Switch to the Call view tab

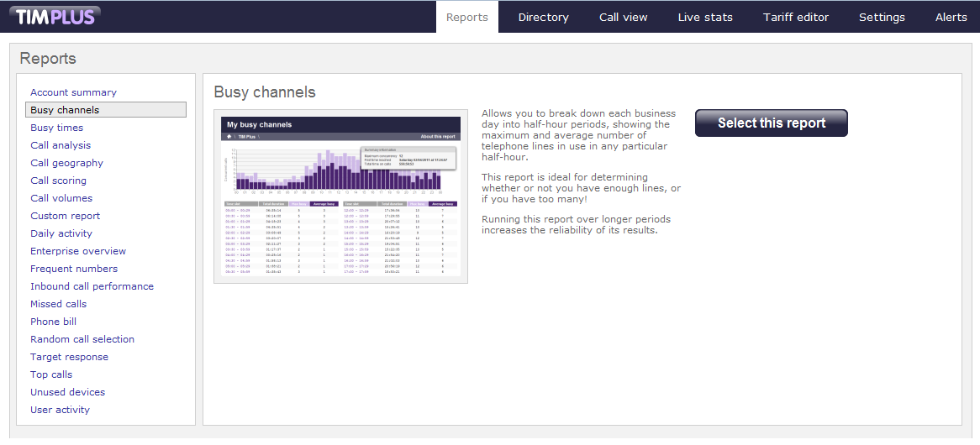[x=623, y=17]
